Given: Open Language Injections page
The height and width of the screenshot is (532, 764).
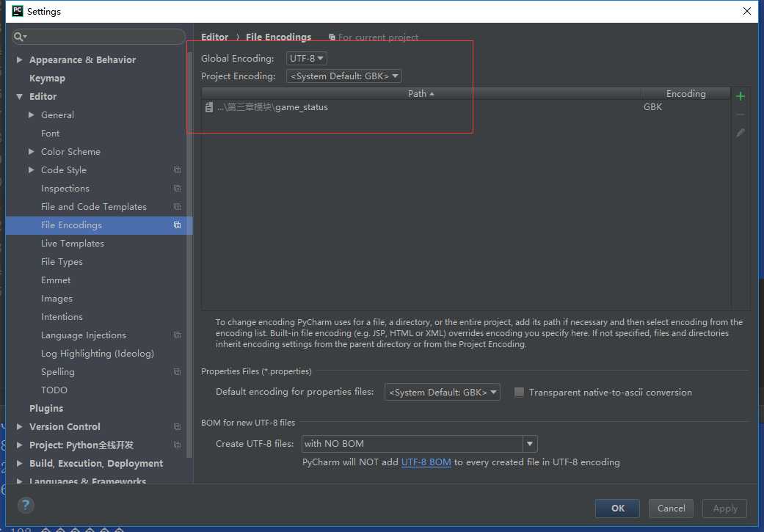Looking at the screenshot, I should click(84, 335).
